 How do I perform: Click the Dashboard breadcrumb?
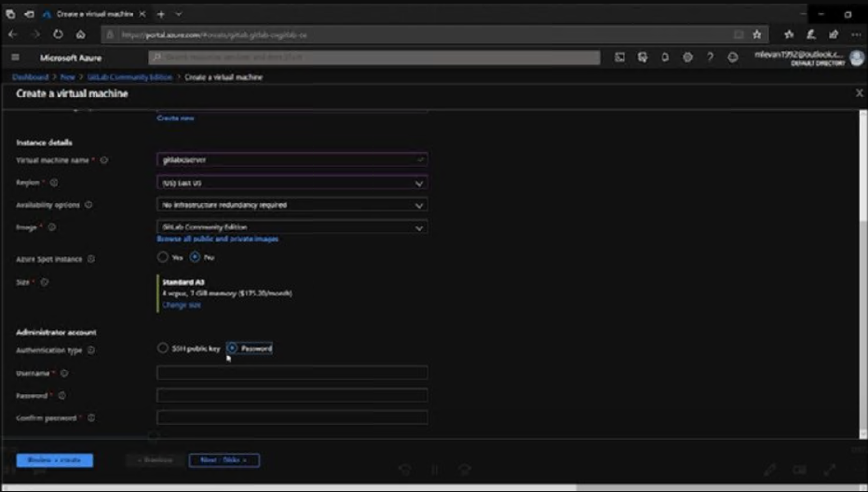click(x=31, y=77)
